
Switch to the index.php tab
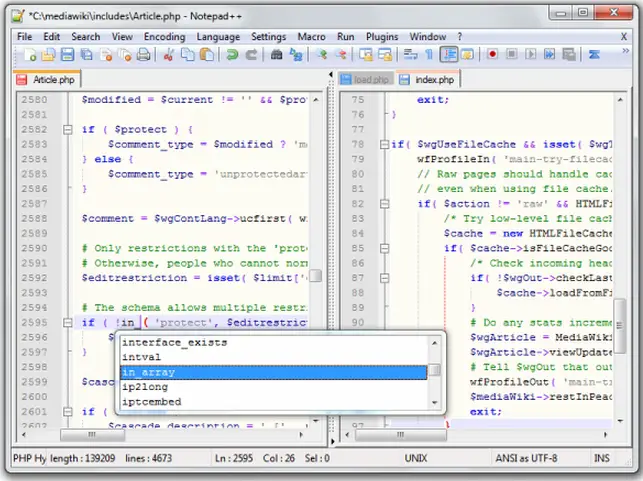click(428, 80)
